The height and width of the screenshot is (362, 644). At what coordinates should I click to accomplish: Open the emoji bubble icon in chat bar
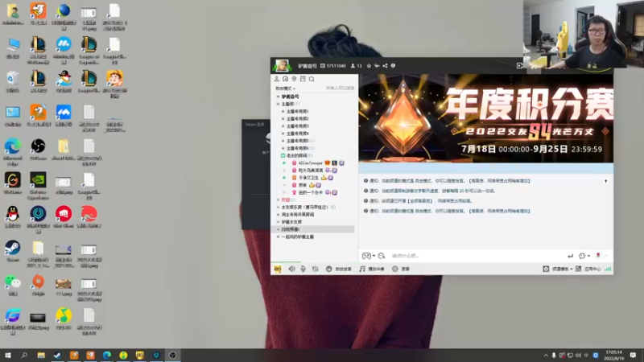tap(582, 256)
